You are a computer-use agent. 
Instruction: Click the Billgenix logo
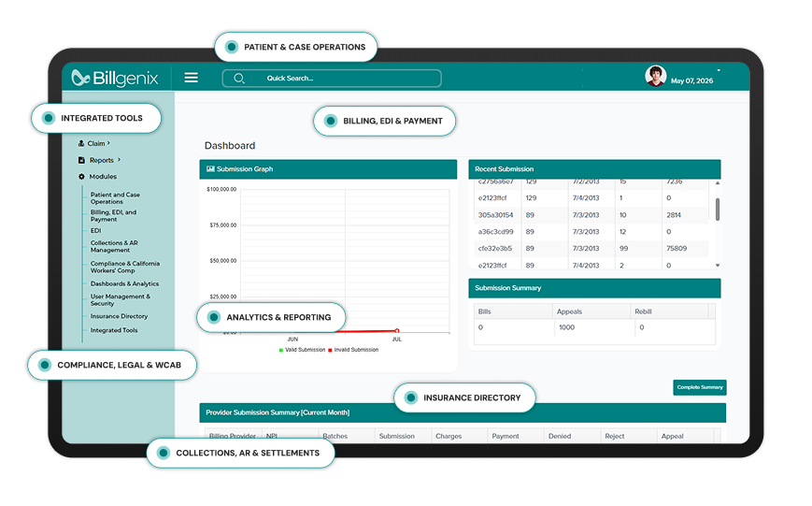114,78
